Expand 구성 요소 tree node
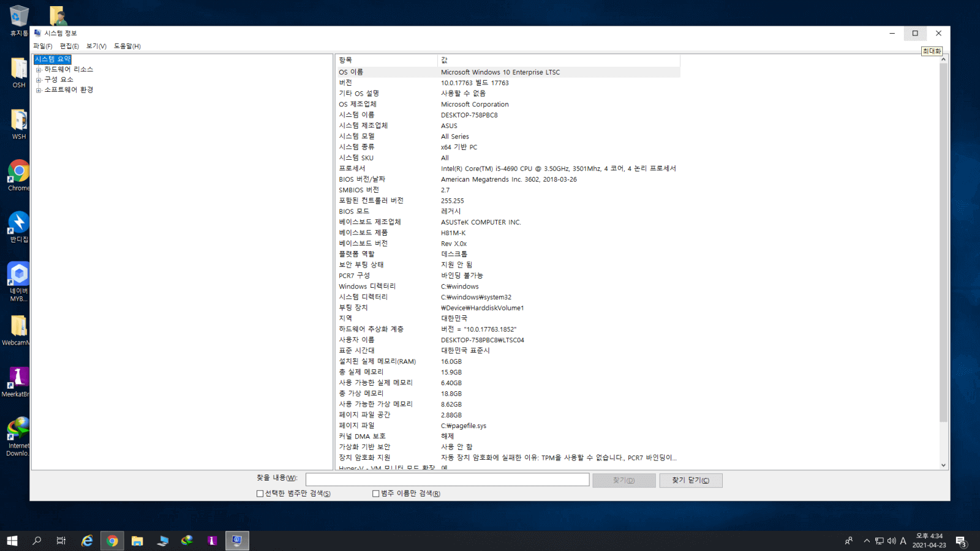 39,80
